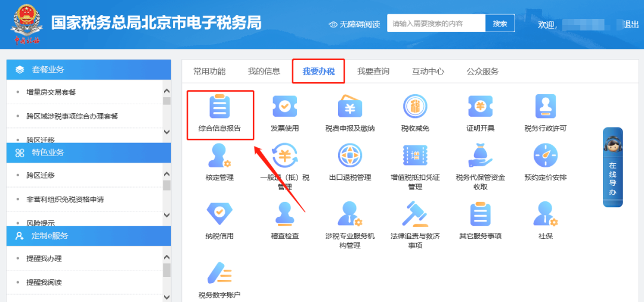Open 证明开具 icon
Screen dimensions: 644x302
click(481, 106)
